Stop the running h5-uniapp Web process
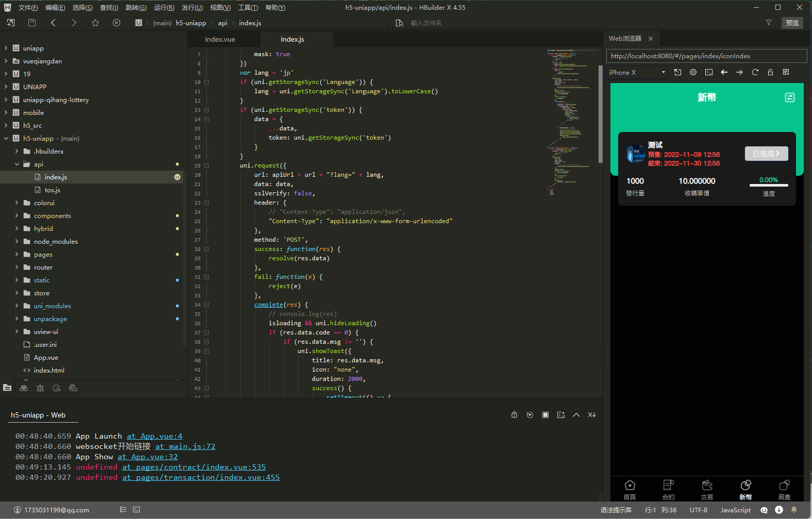This screenshot has width=812, height=519. point(545,415)
